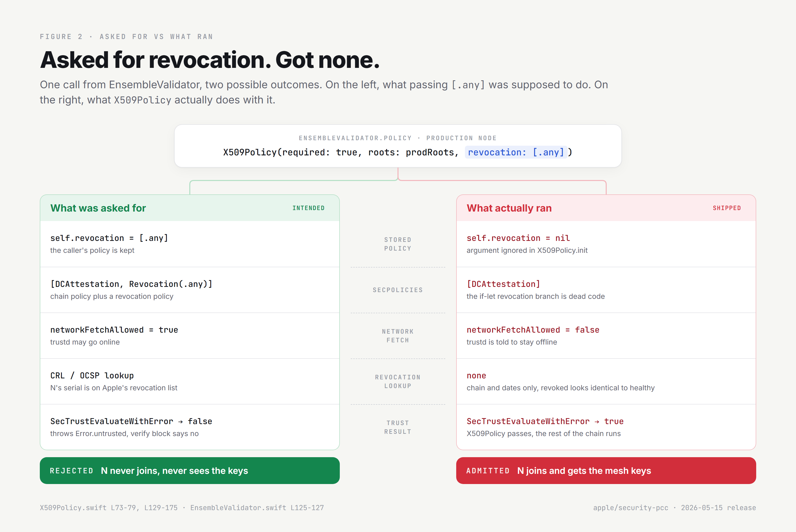
Task: Select '[DCAttestation, Revocation(.any)]' code line
Action: pyautogui.click(x=131, y=284)
